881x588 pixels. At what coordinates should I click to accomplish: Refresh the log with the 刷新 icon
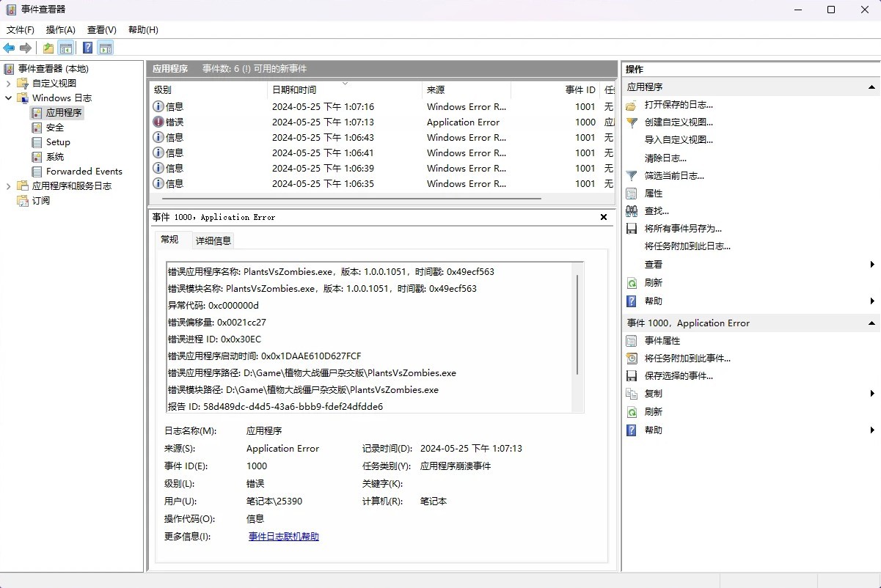632,282
